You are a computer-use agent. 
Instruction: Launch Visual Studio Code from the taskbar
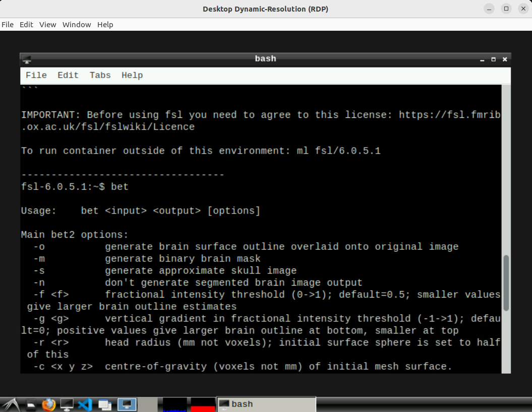pyautogui.click(x=85, y=404)
